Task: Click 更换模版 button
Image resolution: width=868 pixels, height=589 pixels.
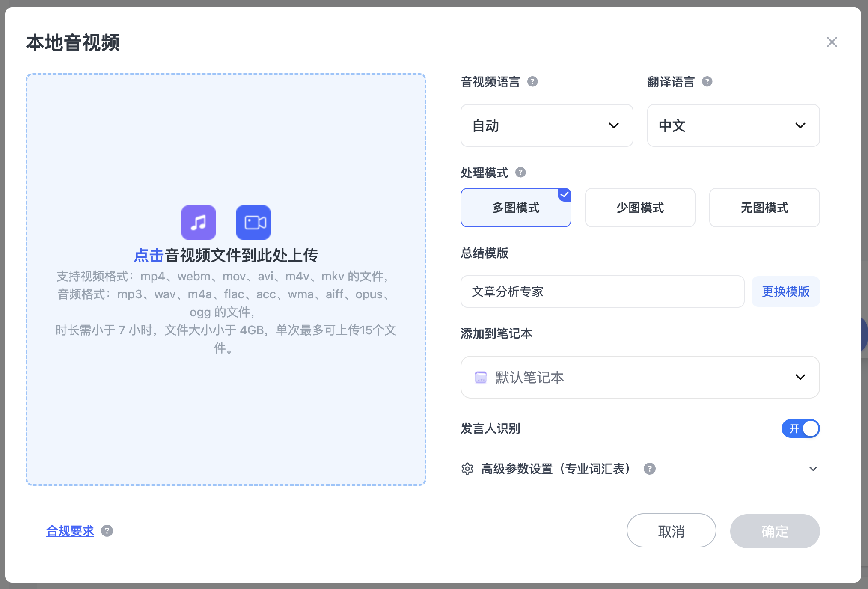Action: point(785,292)
